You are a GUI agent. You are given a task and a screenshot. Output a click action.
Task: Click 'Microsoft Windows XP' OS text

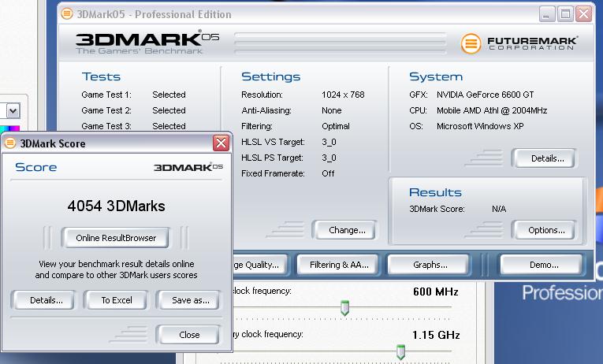[x=480, y=126]
